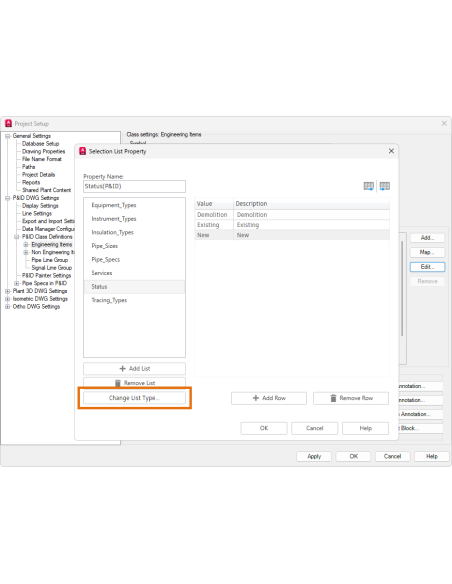452x584 pixels.
Task: Expand Ortho DWG Settings
Action: (x=7, y=307)
